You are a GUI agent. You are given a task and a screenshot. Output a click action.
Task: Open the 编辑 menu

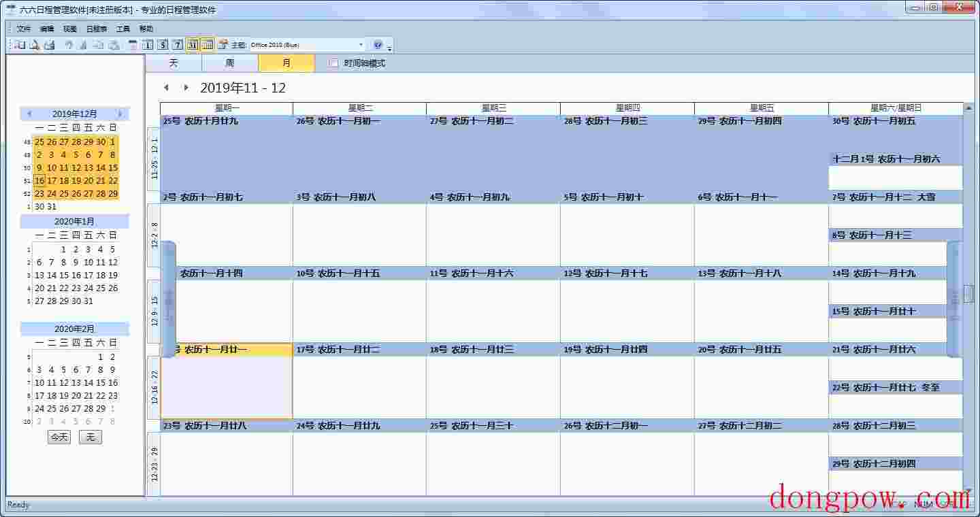pyautogui.click(x=47, y=29)
